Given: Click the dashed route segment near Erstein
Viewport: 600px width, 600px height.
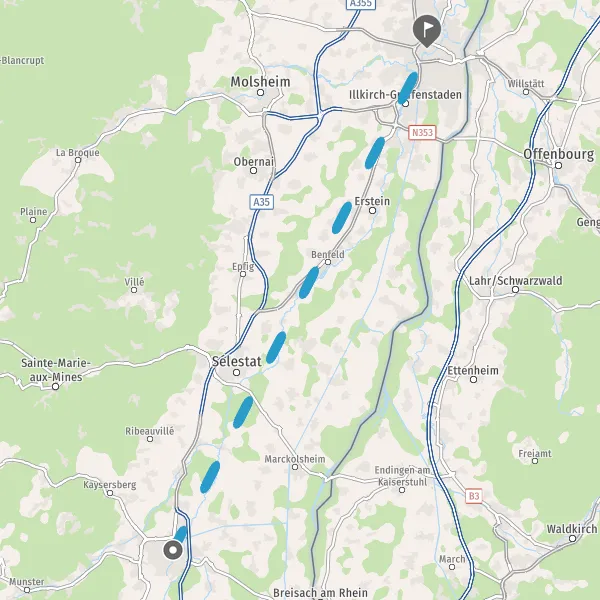Looking at the screenshot, I should pyautogui.click(x=342, y=218).
